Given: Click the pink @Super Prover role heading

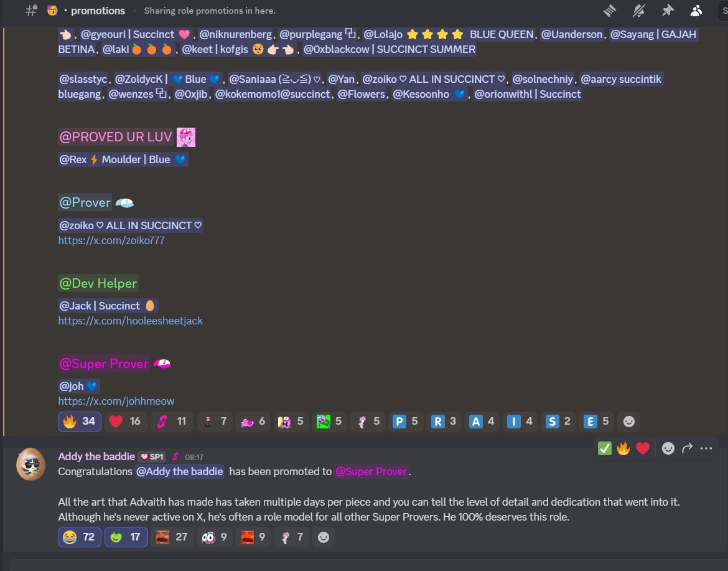Looking at the screenshot, I should [x=104, y=364].
